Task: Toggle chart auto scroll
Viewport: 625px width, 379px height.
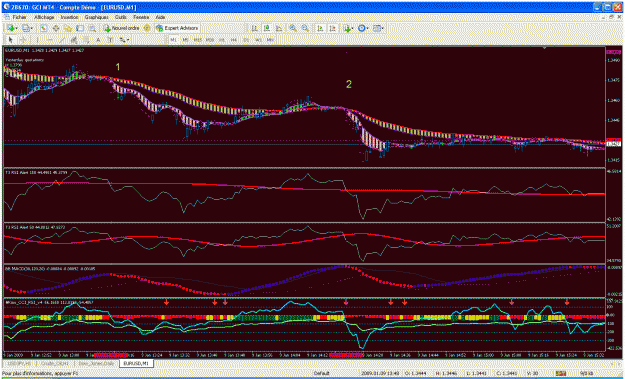Action: [320, 28]
